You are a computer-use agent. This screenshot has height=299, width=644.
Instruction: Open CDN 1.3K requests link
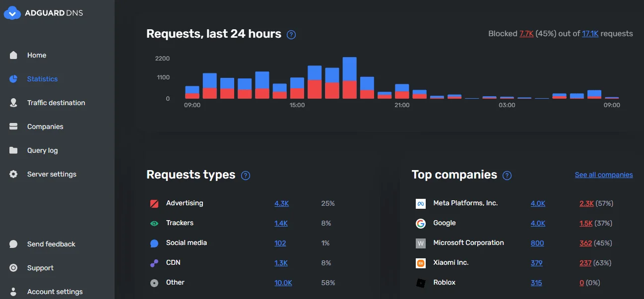tap(281, 263)
